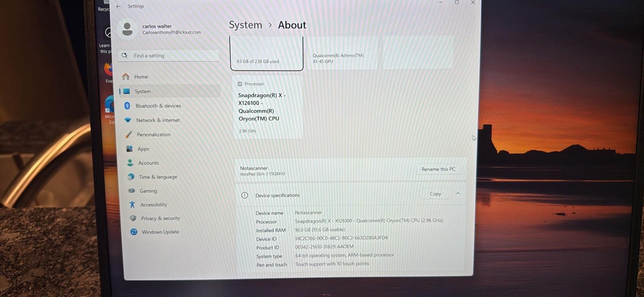Click the Device specifications info icon
Viewport: 644px width, 297px height.
[x=245, y=195]
